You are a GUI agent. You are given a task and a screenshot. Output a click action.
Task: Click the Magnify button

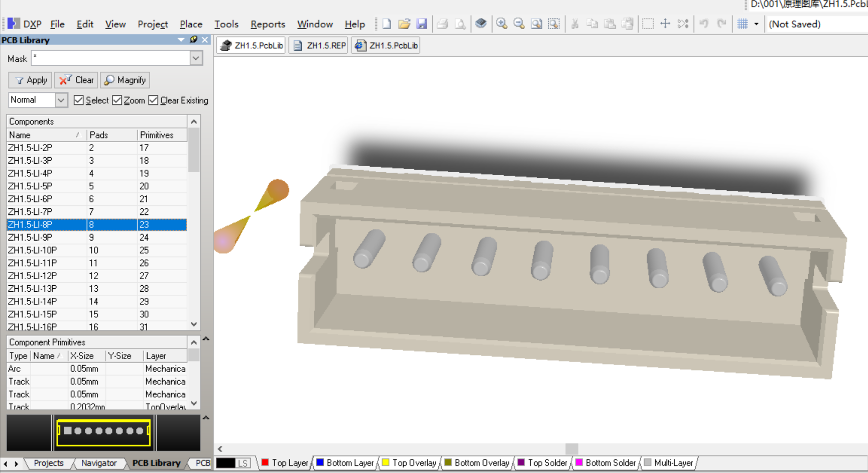[125, 80]
